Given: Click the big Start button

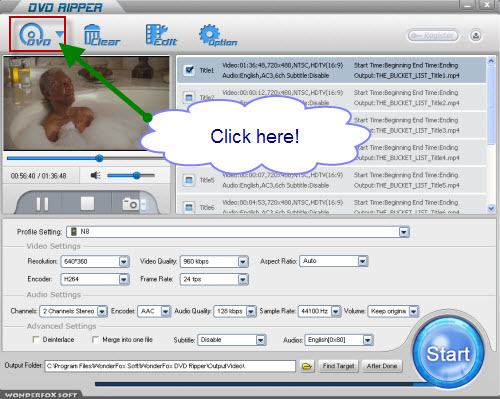Looking at the screenshot, I should [448, 353].
